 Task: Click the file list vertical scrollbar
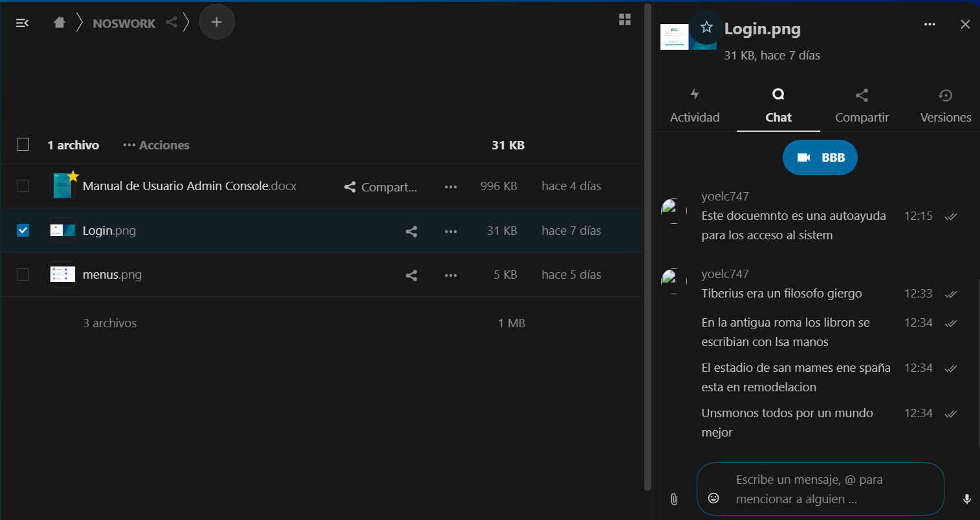648,246
